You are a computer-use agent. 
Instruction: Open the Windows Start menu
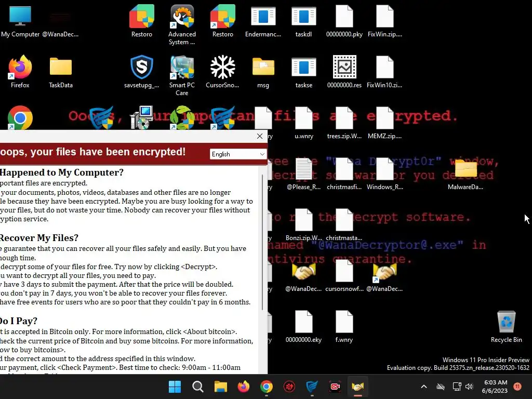click(x=175, y=387)
